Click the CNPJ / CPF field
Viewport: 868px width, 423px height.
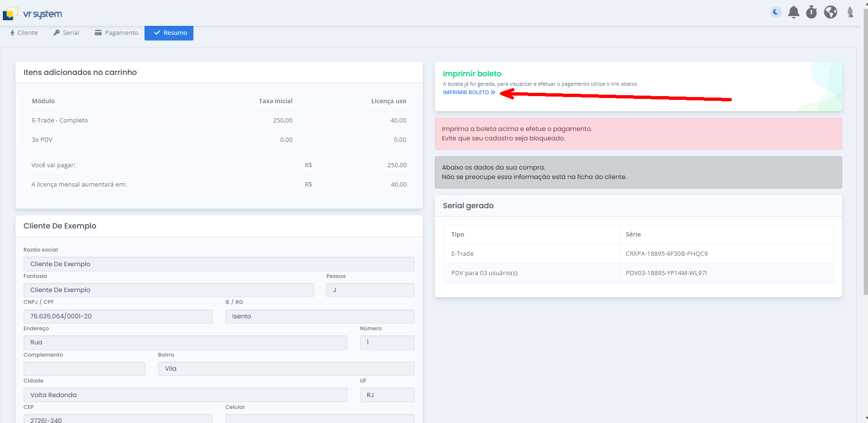pos(118,317)
